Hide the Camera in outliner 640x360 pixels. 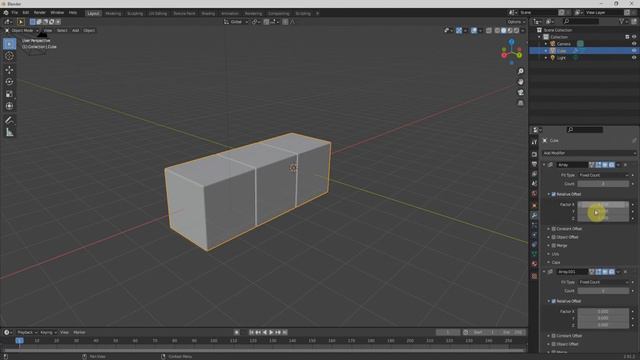click(634, 44)
